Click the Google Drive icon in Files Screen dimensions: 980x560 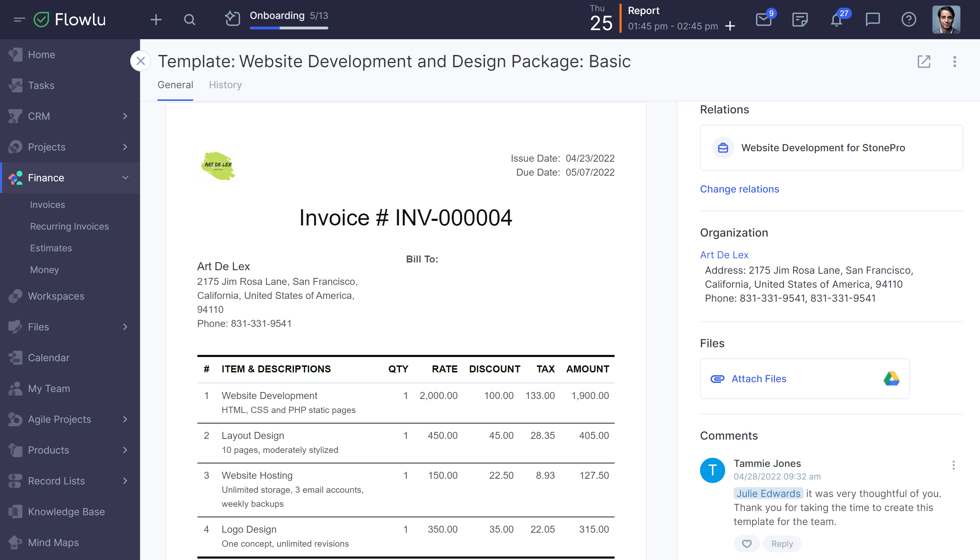click(890, 379)
